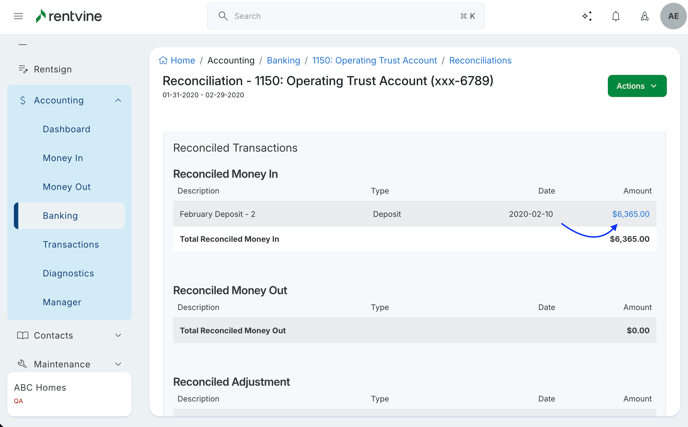The width and height of the screenshot is (688, 427).
Task: Go to Transactions in the sidebar
Action: click(x=71, y=244)
